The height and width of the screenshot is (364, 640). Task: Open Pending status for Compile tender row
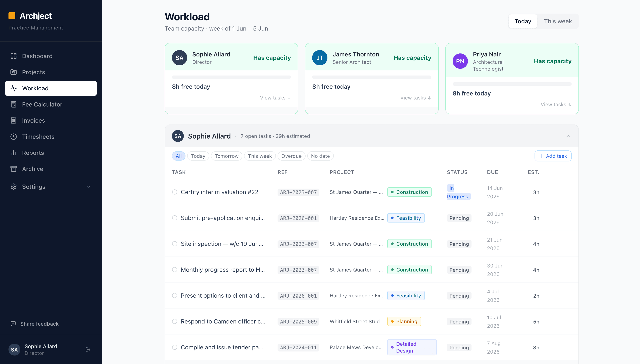[459, 347]
